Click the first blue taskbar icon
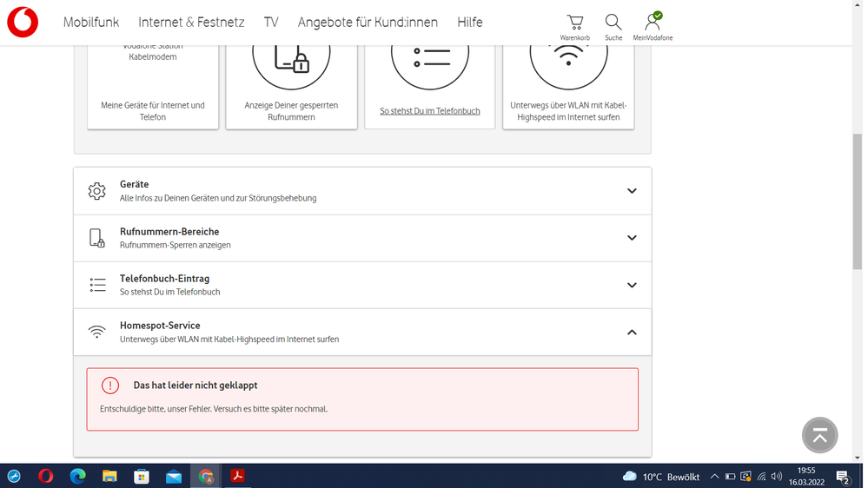868x488 pixels. point(14,476)
